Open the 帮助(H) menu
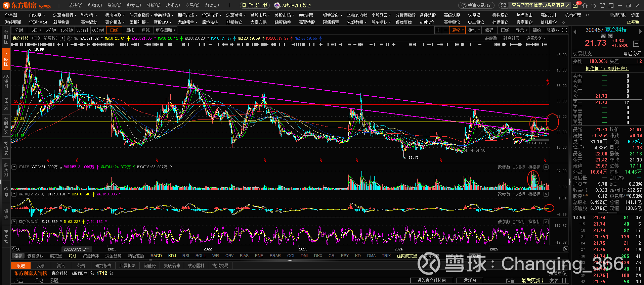 coord(212,5)
